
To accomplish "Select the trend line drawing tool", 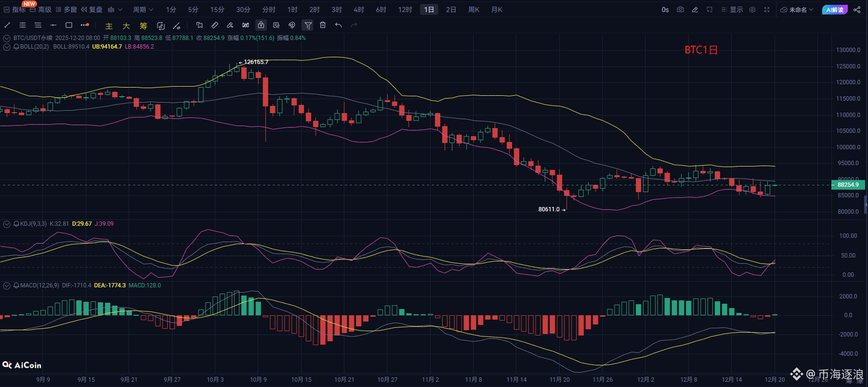I will (x=7, y=25).
